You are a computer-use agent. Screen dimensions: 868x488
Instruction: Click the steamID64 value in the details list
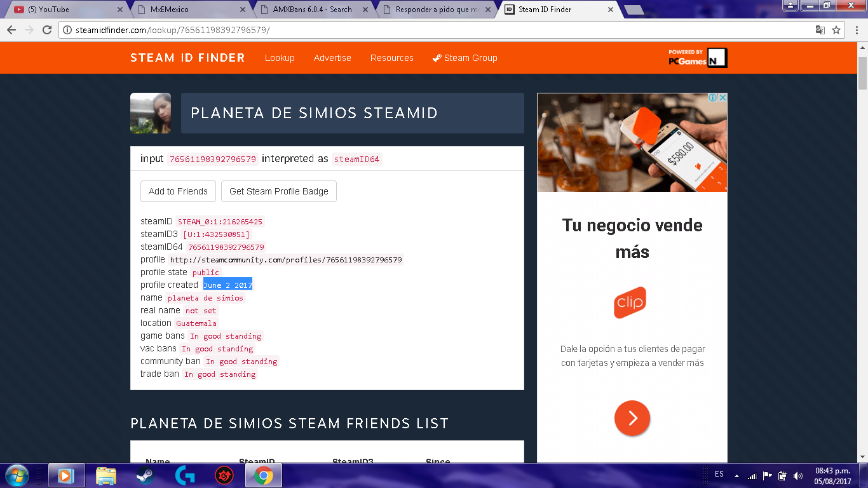[x=226, y=247]
